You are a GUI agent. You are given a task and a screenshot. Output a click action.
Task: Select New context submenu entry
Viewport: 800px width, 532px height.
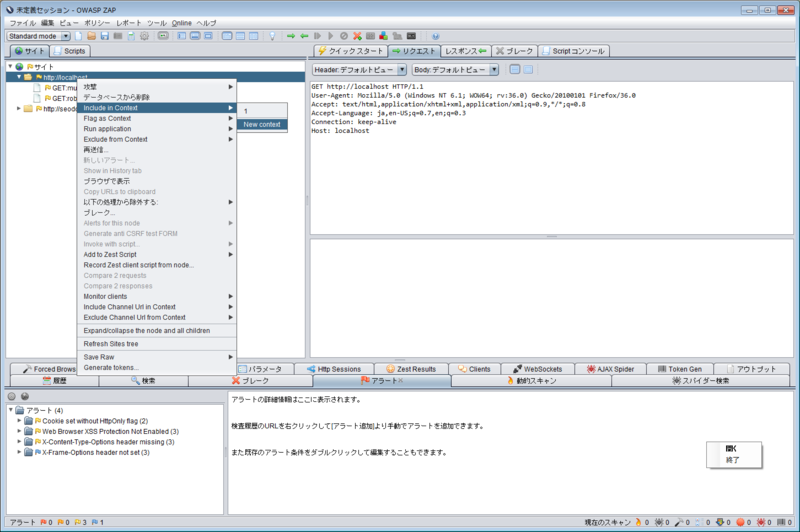[262, 124]
